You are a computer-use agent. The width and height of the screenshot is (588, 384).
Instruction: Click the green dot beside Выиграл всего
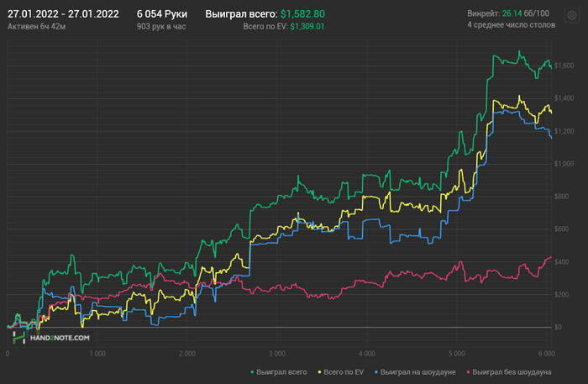pos(252,372)
